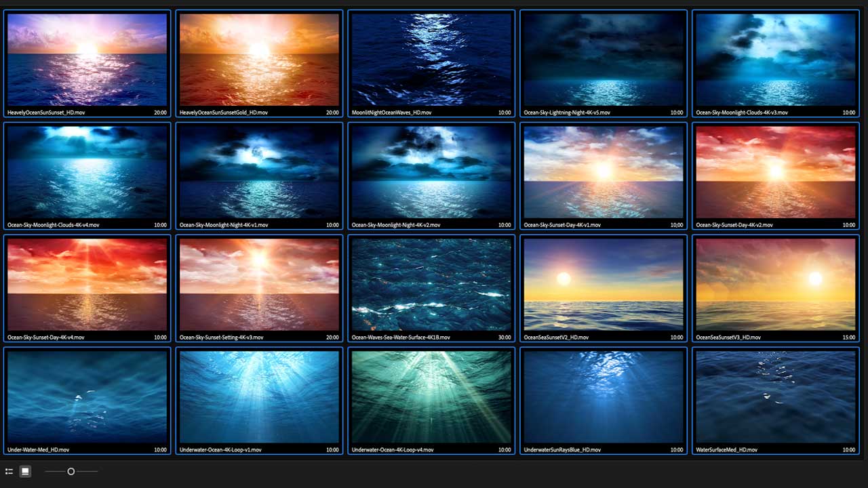This screenshot has width=868, height=488.
Task: Switch to list view
Action: coord(9,471)
